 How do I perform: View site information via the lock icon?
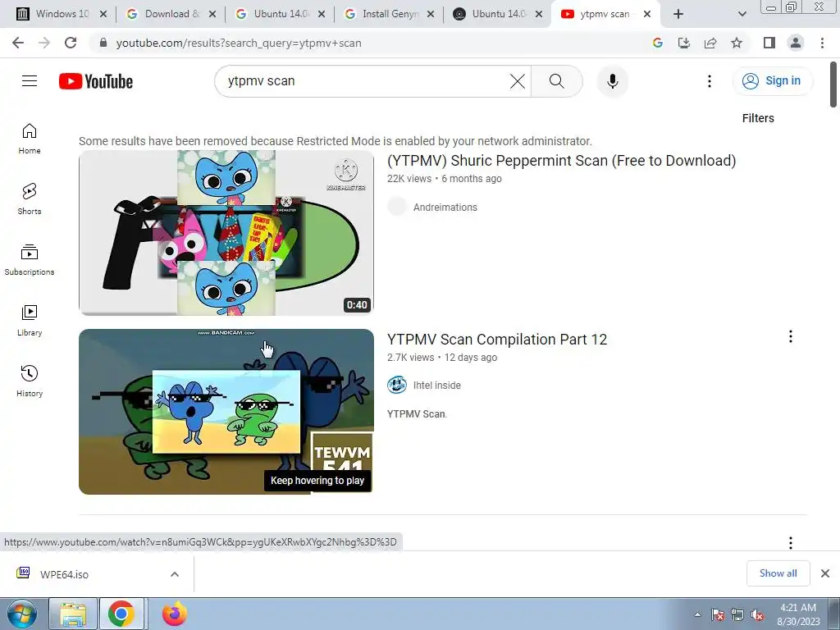pos(103,43)
